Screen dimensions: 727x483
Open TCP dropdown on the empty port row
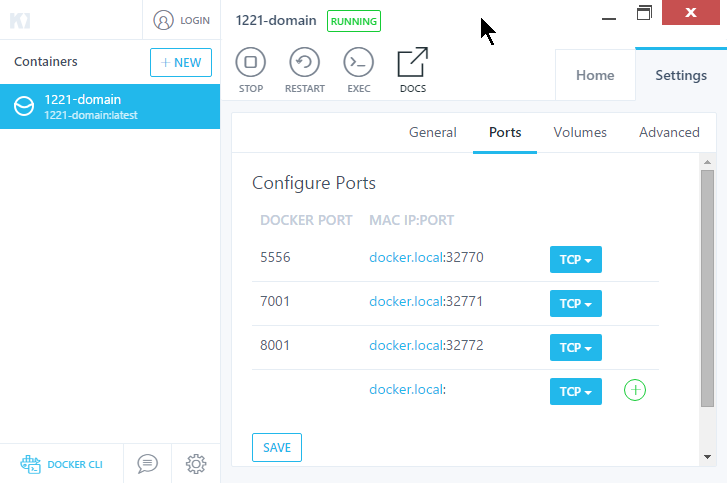[575, 391]
